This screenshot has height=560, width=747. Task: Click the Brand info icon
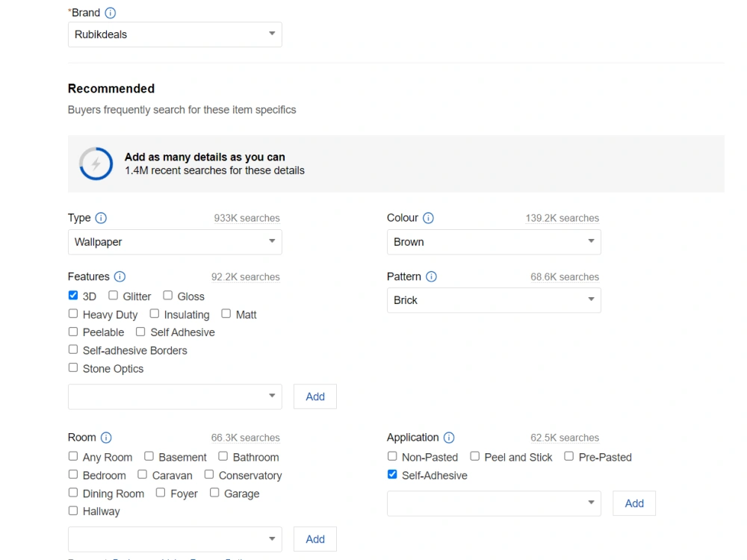[110, 13]
